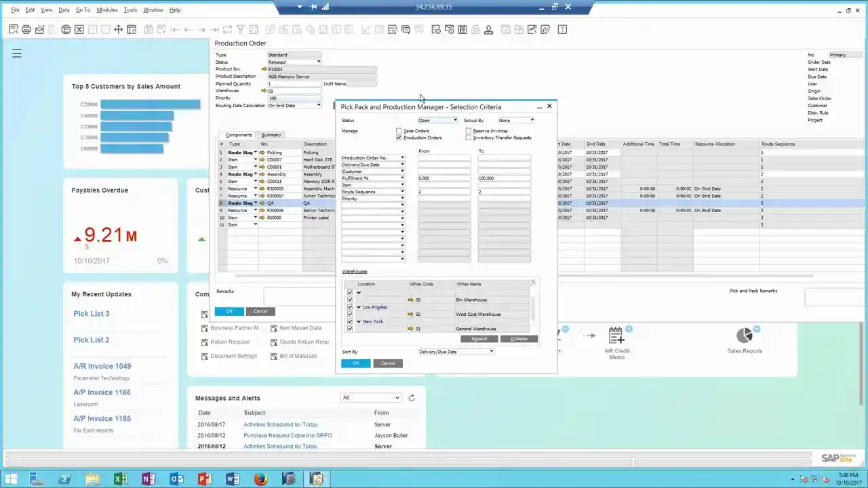Launch Excel from the Windows taskbar
Screen dimensions: 868x488
[x=121, y=479]
